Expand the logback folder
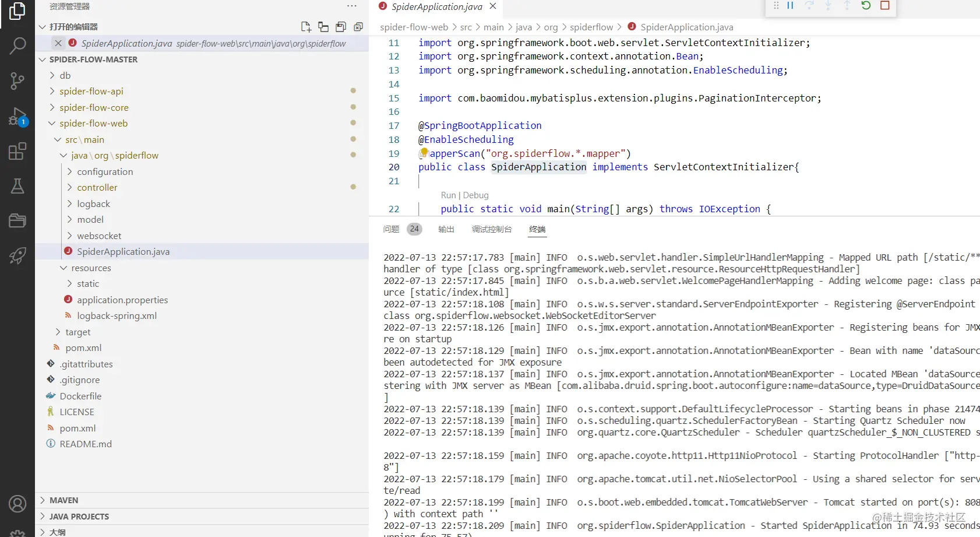The image size is (980, 537). click(70, 203)
